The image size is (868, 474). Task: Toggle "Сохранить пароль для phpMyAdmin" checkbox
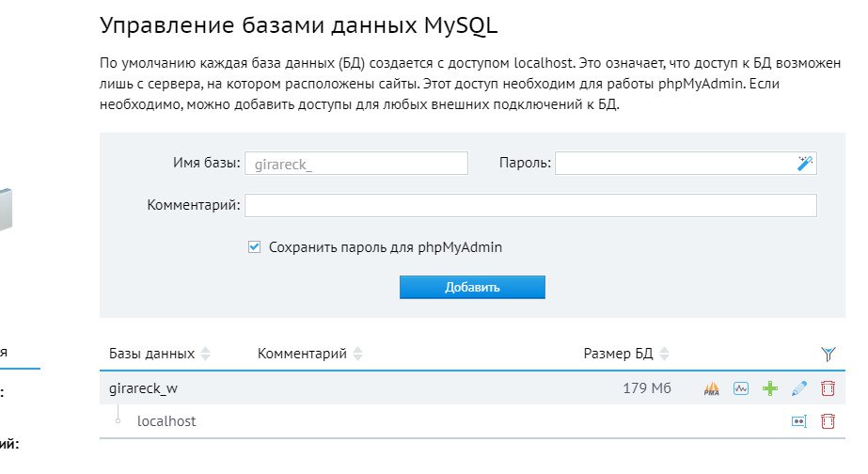coord(253,247)
